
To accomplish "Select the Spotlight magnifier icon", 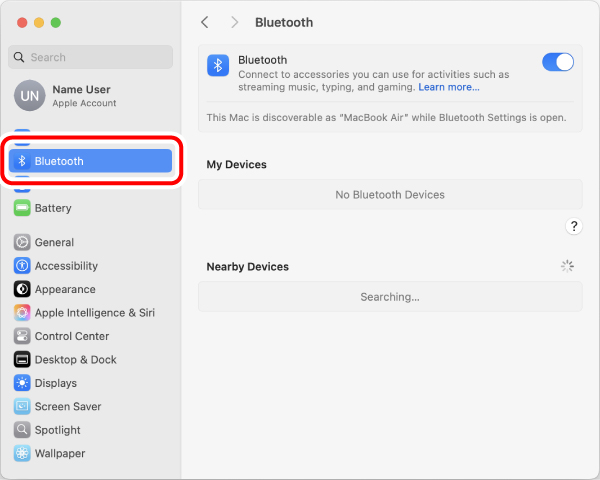I will [22, 430].
